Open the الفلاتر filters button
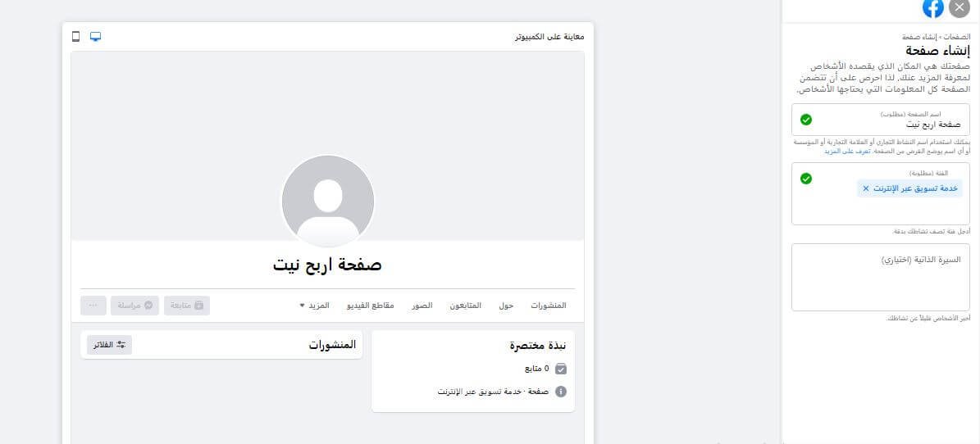This screenshot has height=444, width=980. tap(109, 345)
